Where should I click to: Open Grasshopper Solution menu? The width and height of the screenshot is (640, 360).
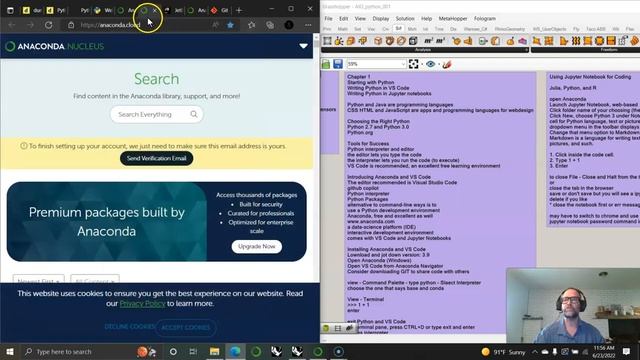(x=404, y=18)
